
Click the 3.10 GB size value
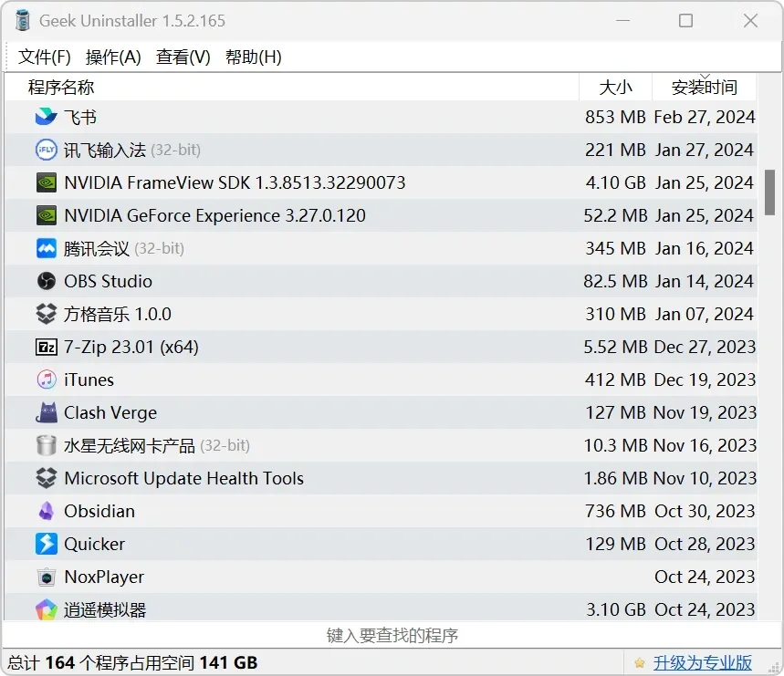click(615, 609)
